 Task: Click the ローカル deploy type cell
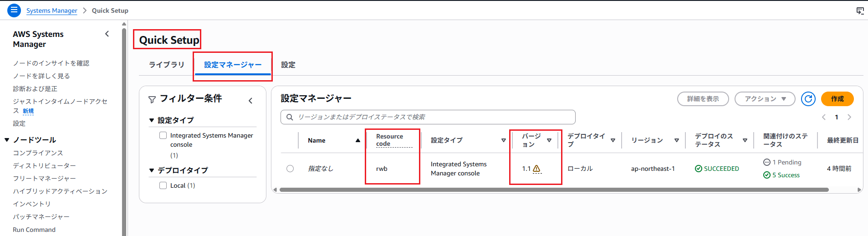pyautogui.click(x=580, y=169)
